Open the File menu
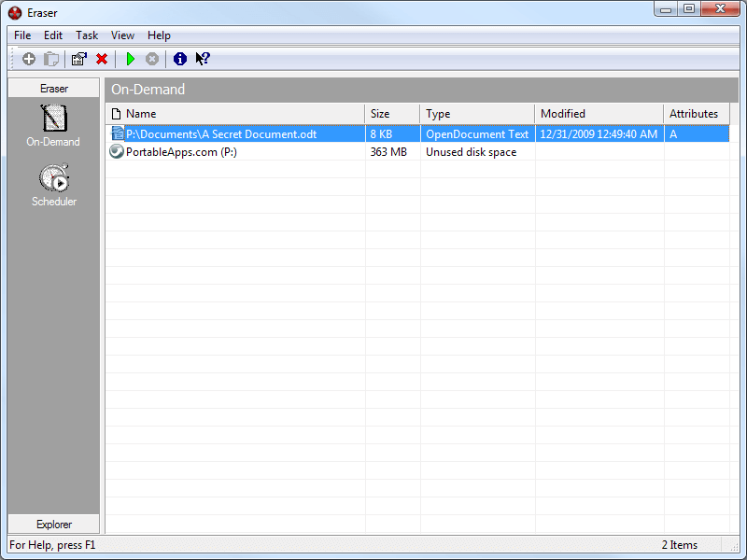The height and width of the screenshot is (560, 747). pos(21,35)
